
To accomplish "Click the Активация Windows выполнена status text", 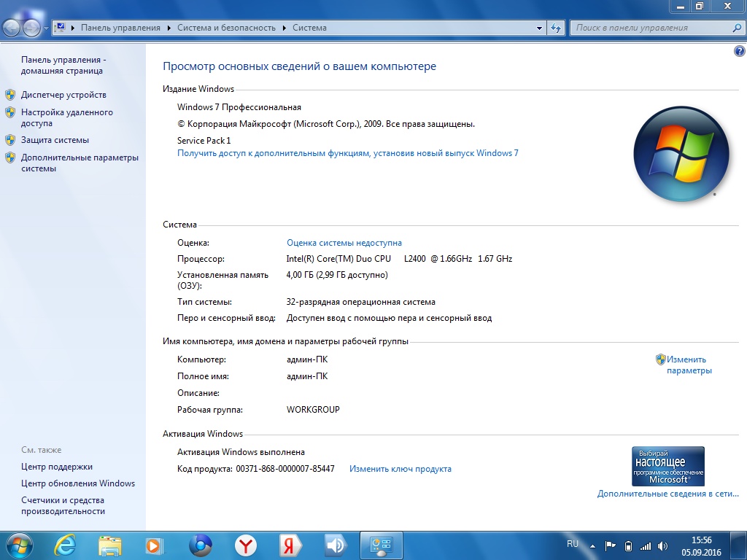I will (241, 452).
